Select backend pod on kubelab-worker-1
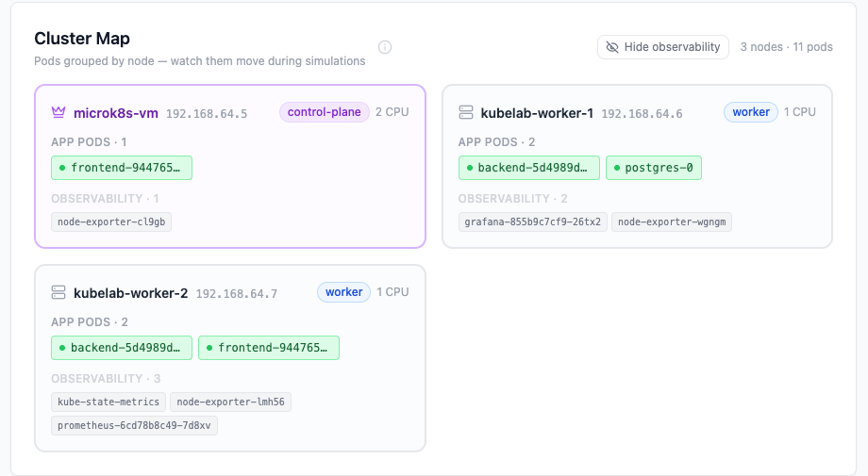This screenshot has width=868, height=476. [529, 168]
